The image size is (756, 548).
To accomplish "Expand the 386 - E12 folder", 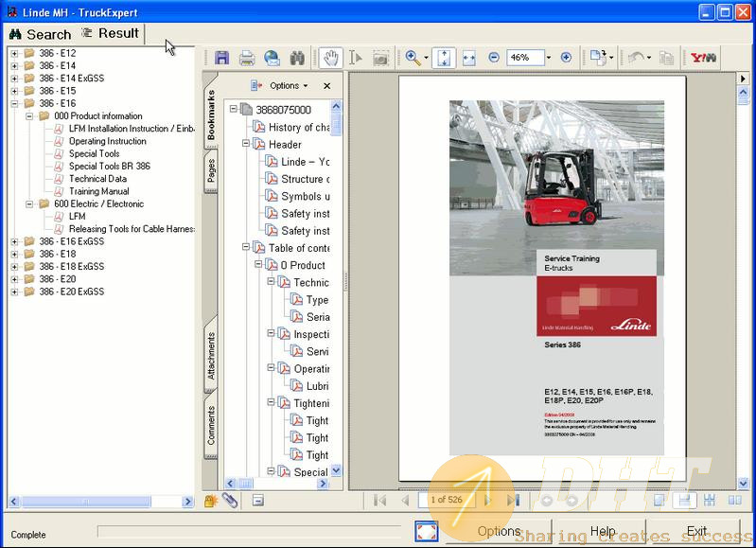I will click(14, 54).
